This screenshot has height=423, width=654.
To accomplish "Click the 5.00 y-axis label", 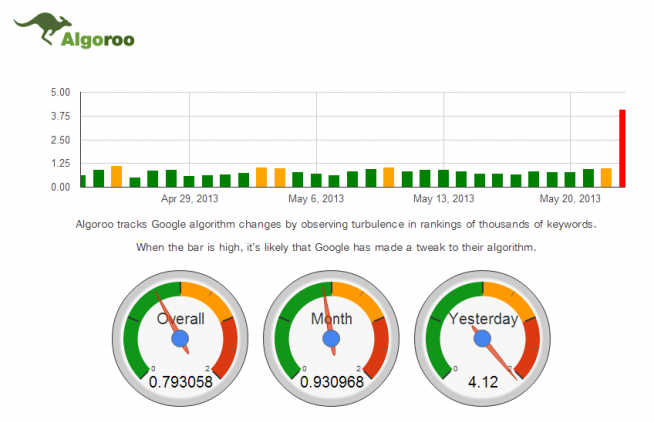I will click(x=60, y=92).
